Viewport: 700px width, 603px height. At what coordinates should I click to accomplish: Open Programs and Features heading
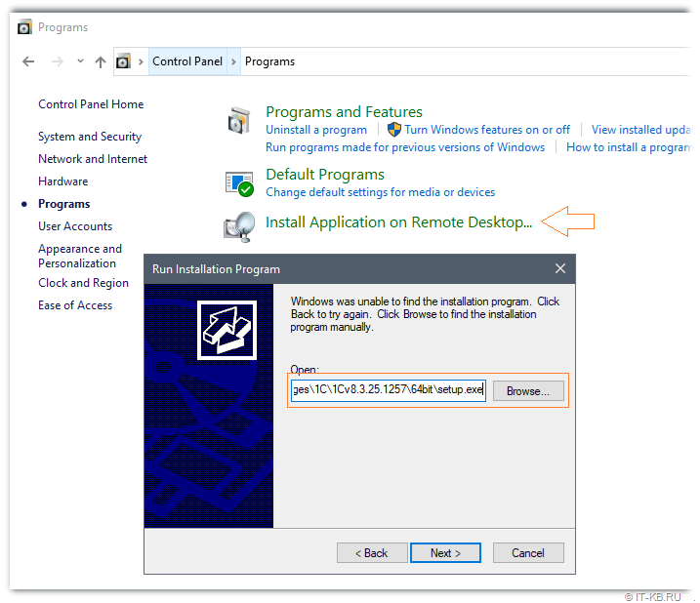point(344,111)
